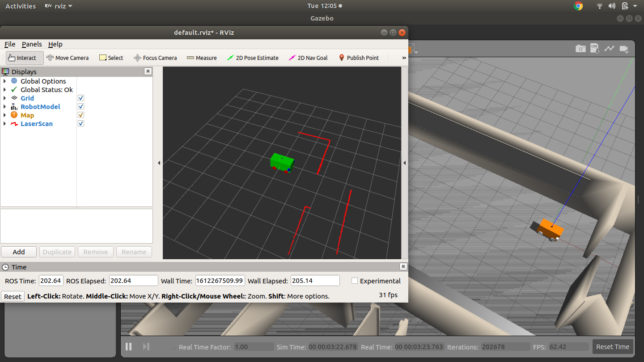
Task: Activate the 2D Pose Estimate tool
Action: click(253, 58)
